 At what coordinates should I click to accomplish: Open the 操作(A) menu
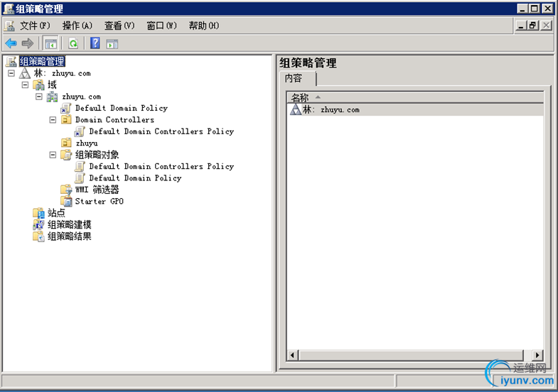[x=77, y=26]
